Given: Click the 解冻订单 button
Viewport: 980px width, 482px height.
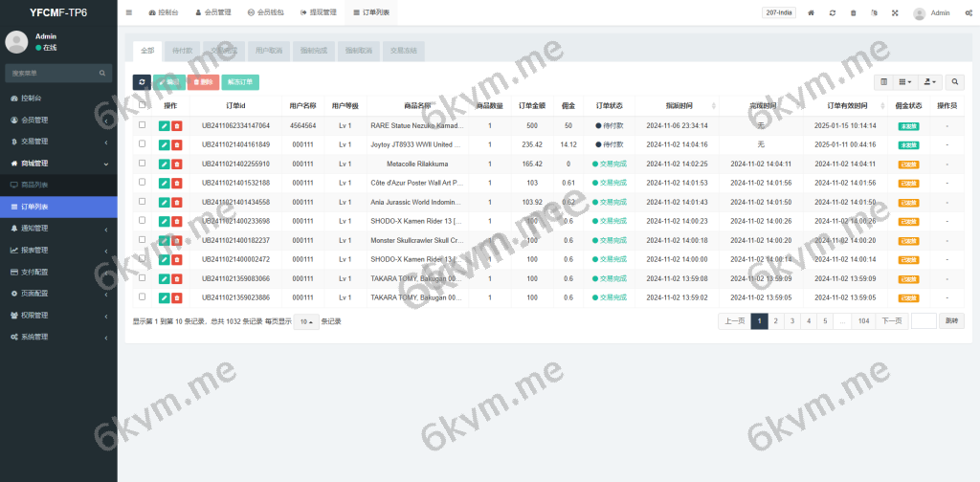Looking at the screenshot, I should pyautogui.click(x=240, y=82).
